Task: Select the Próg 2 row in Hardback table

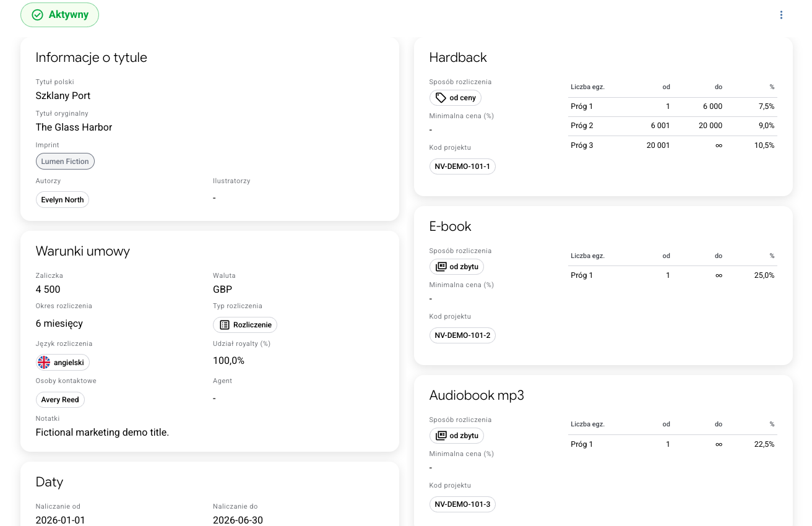Action: pos(673,126)
